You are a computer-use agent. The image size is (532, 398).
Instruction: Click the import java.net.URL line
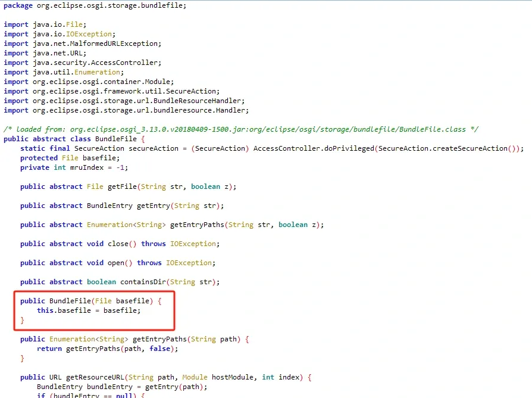pyautogui.click(x=45, y=53)
